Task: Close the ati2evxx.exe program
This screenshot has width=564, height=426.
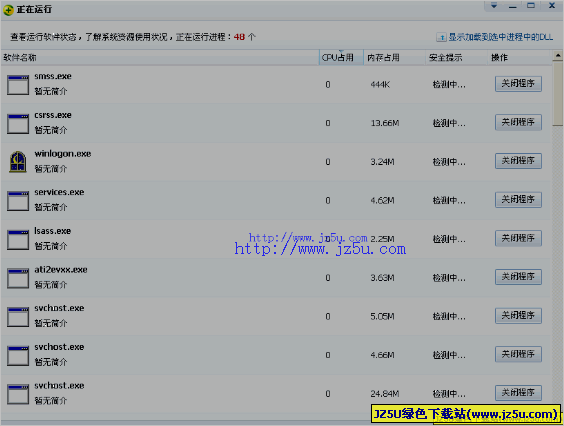Action: point(518,277)
